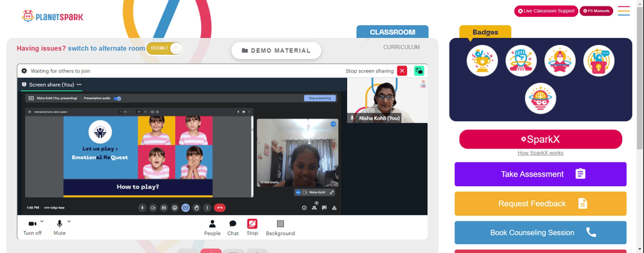The height and width of the screenshot is (253, 644).
Task: Mute the microphone
Action: pos(59,227)
